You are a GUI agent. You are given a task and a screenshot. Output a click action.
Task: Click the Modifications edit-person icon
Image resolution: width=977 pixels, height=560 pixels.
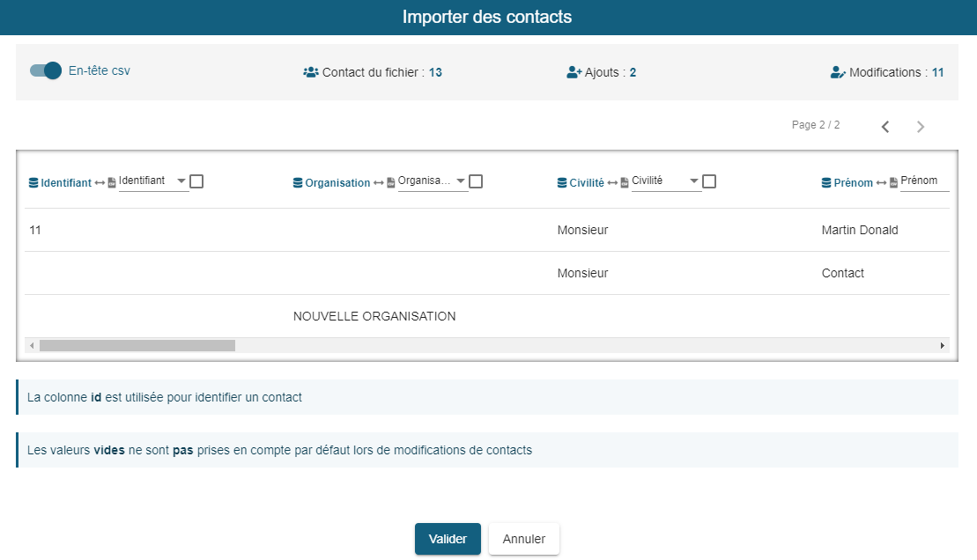[x=838, y=73]
